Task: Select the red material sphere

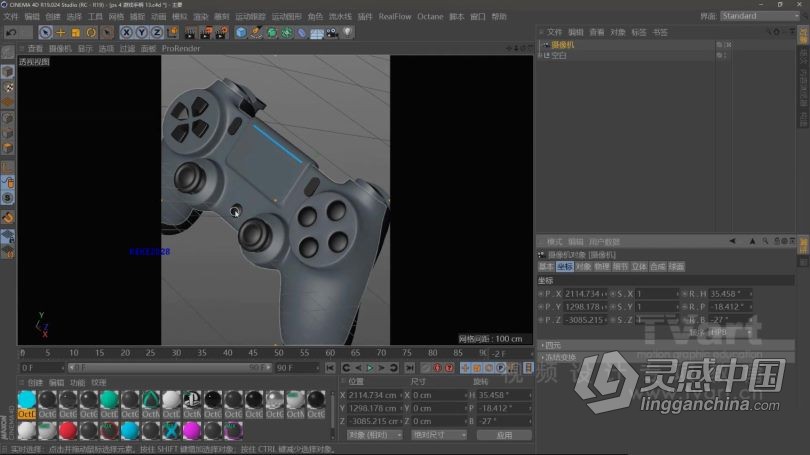Action: [x=68, y=430]
